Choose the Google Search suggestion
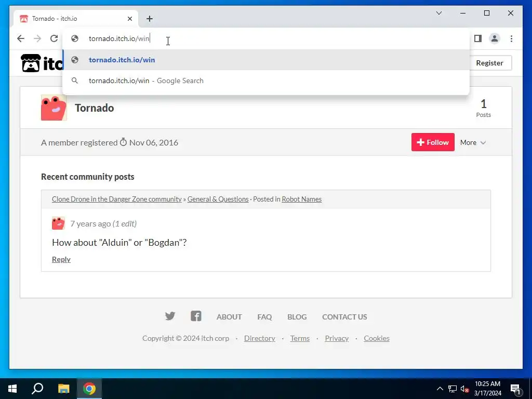 coord(266,81)
